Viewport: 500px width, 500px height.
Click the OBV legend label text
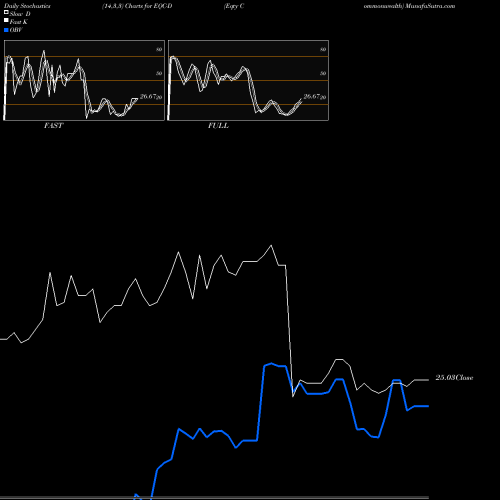click(x=16, y=30)
